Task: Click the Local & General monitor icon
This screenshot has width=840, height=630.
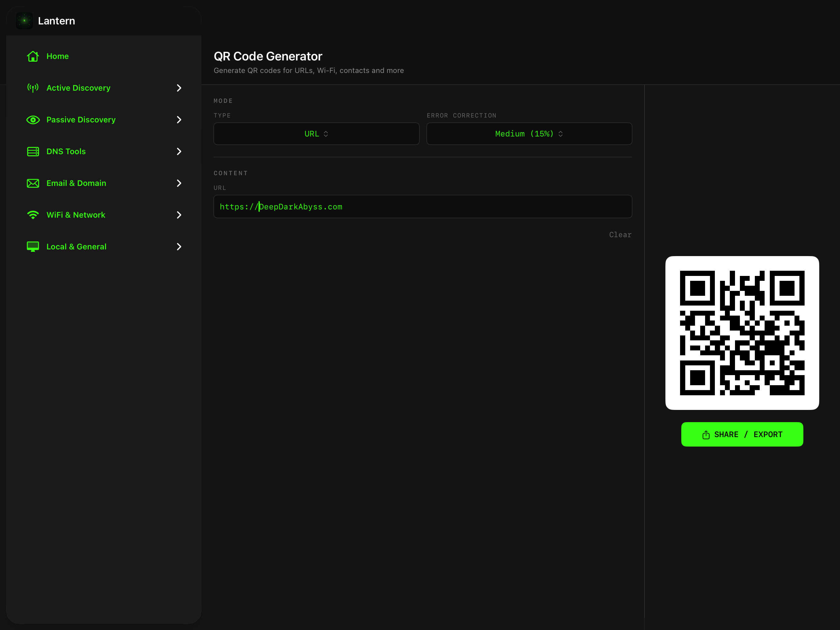Action: (33, 246)
